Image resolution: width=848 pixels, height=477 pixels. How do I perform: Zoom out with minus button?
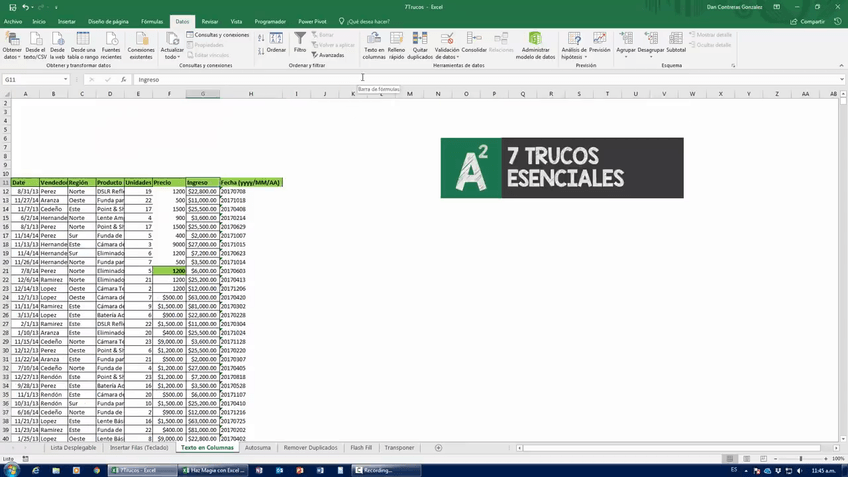(776, 459)
